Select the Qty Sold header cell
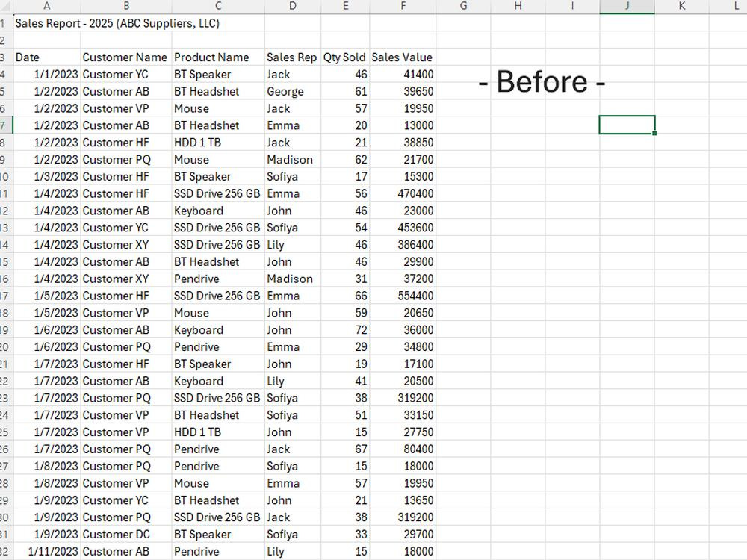747x560 pixels. click(x=345, y=57)
